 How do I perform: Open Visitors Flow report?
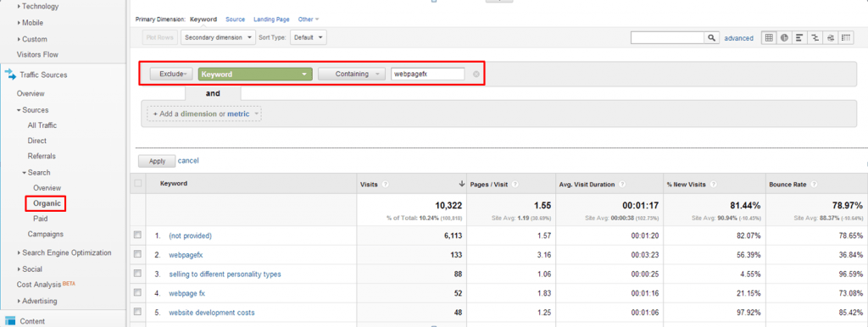[x=37, y=55]
